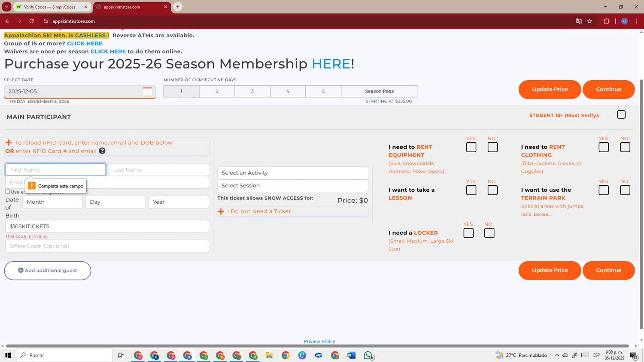Check YES for Rent Equipment
Screen dimensions: 644x362
[x=471, y=147]
